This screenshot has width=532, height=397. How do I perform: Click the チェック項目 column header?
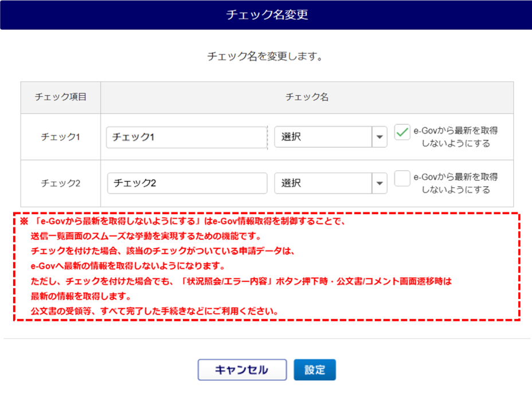[61, 97]
